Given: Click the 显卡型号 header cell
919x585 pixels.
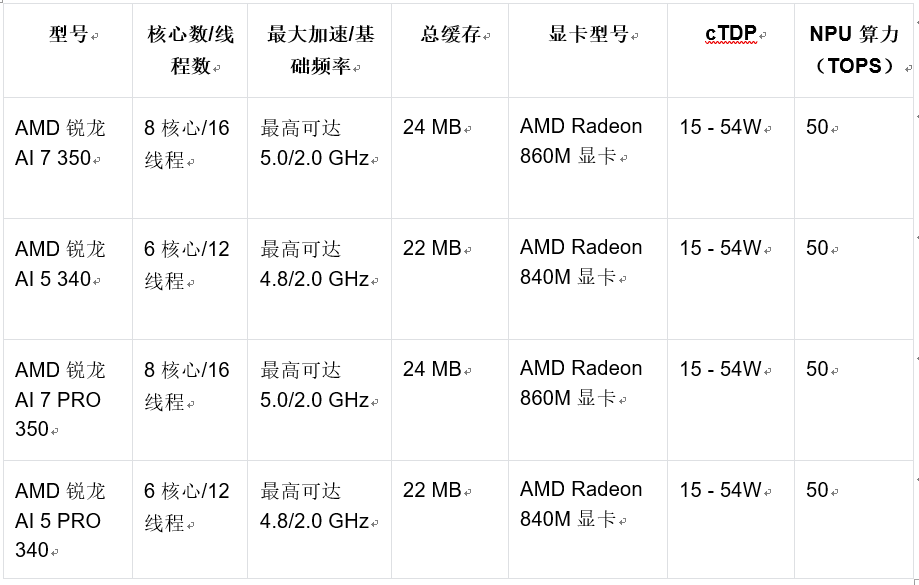Looking at the screenshot, I should click(x=588, y=35).
